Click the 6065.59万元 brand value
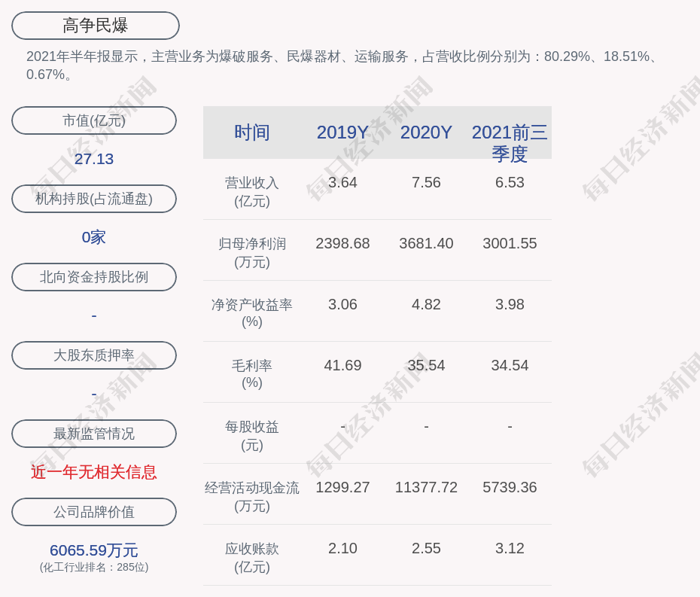The height and width of the screenshot is (597, 700). click(x=94, y=550)
